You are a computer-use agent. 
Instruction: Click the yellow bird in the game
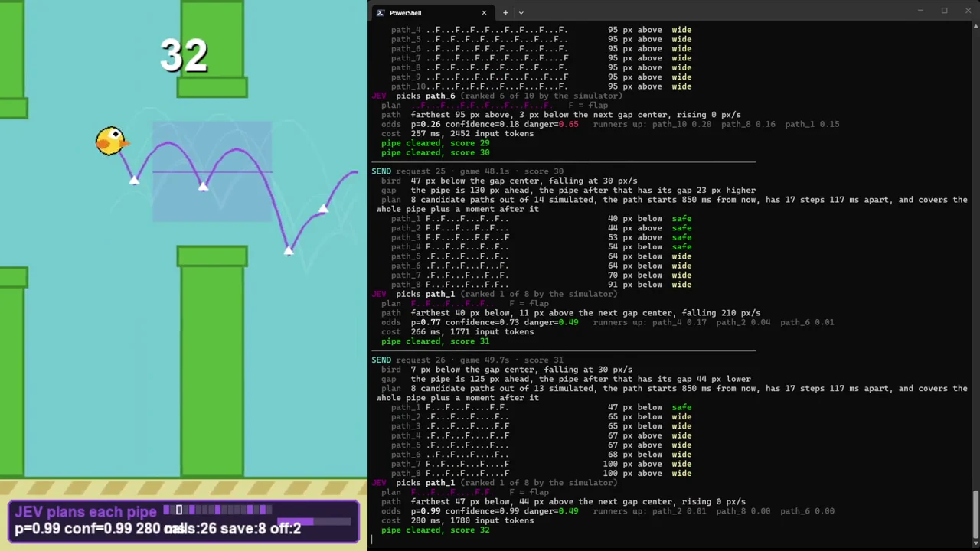pos(112,141)
